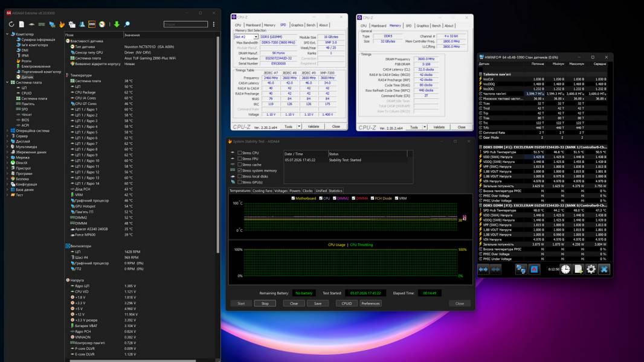
Task: Click the Поточне column header in HWiNFO
Action: (x=538, y=64)
